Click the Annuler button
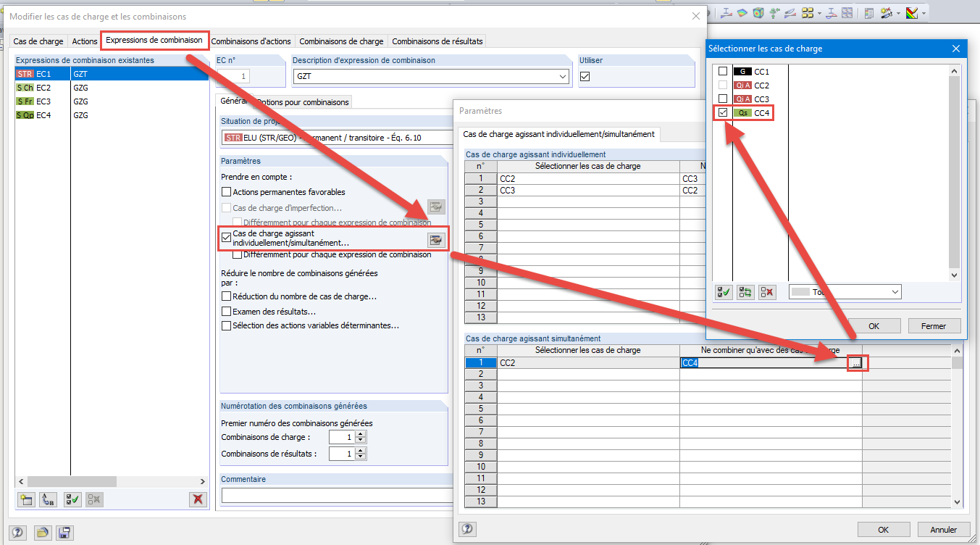The image size is (980, 545). point(944,530)
